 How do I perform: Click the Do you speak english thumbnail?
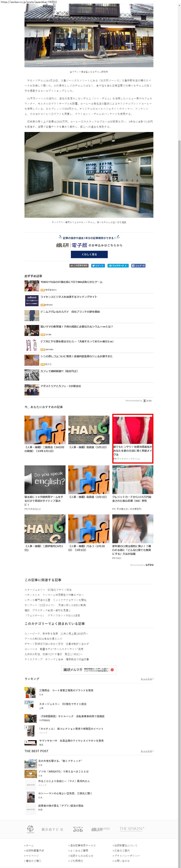(45, 480)
